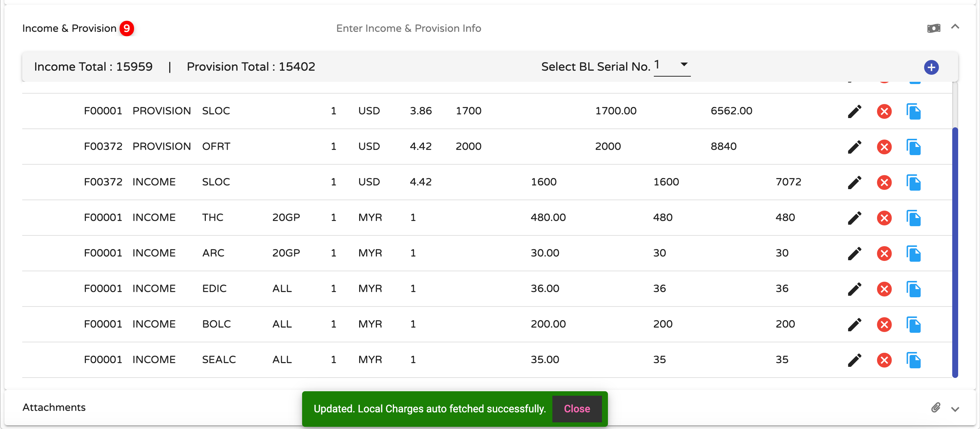Copy the INCOME EDIC row

pyautogui.click(x=913, y=289)
